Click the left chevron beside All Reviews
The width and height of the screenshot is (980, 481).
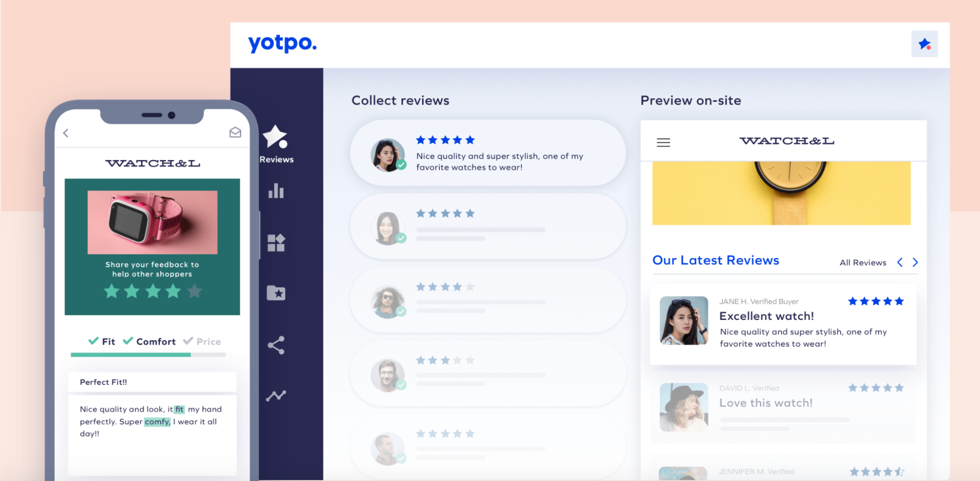tap(900, 263)
